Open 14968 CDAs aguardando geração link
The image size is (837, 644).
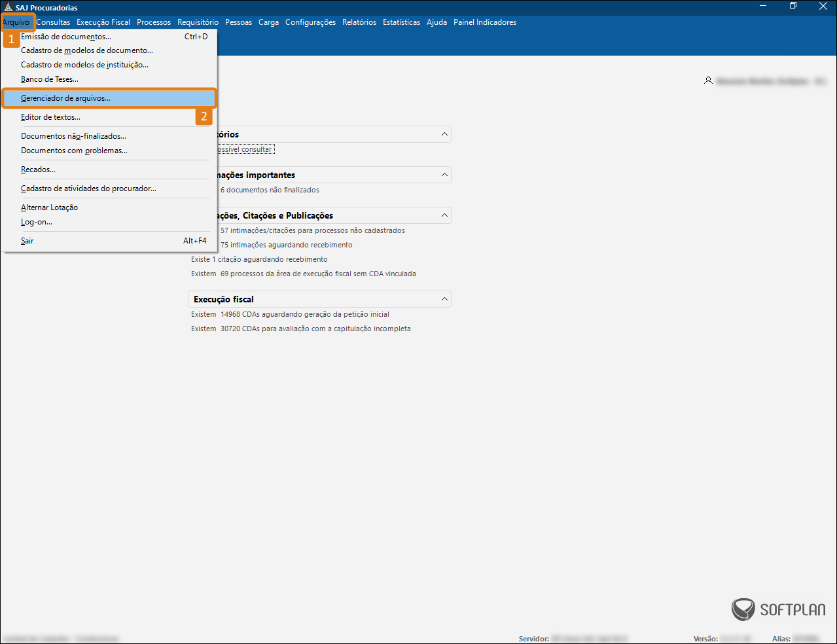304,314
